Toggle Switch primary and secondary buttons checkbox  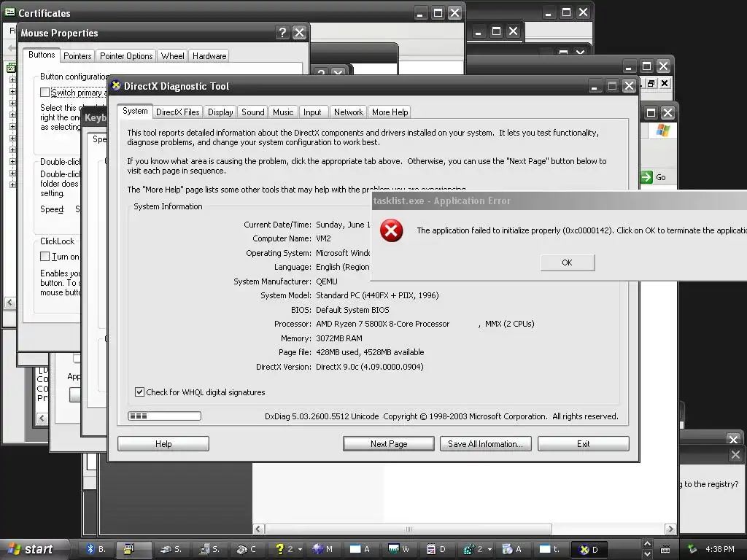(x=44, y=92)
